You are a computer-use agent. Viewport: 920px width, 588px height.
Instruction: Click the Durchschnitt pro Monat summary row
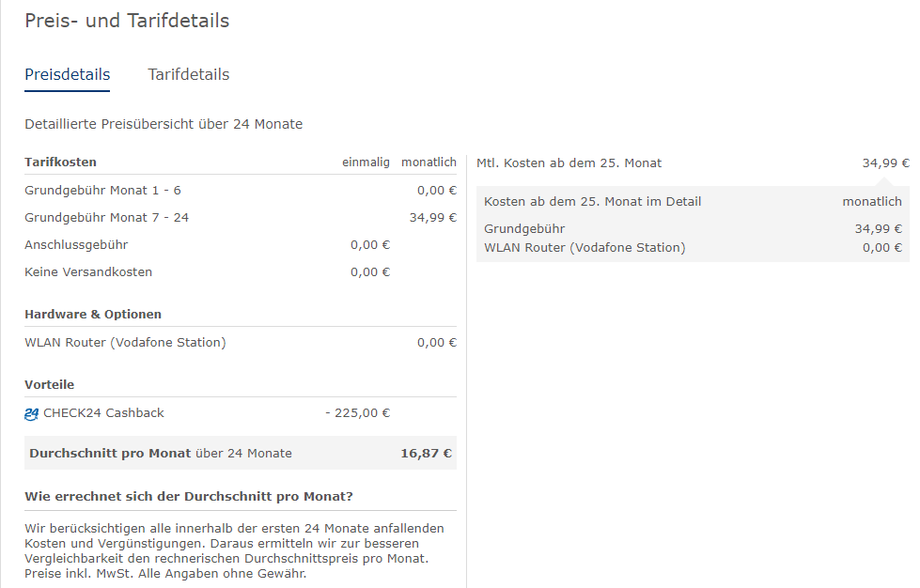(x=241, y=453)
